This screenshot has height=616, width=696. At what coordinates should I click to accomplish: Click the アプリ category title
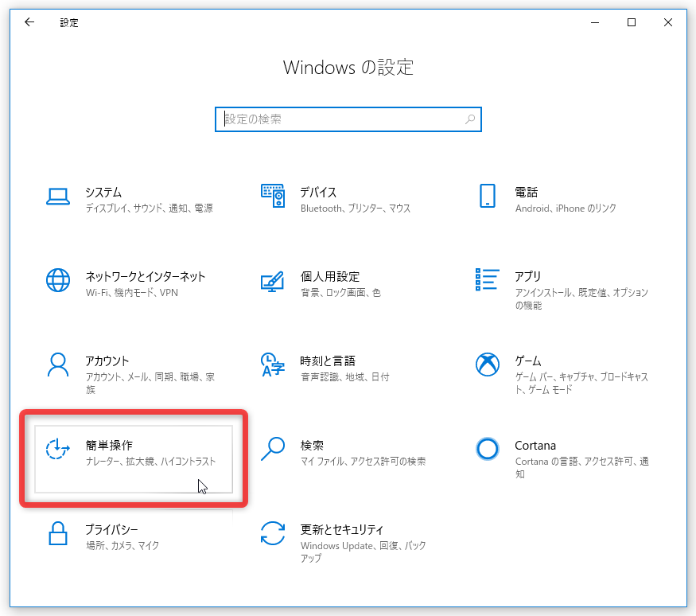pyautogui.click(x=528, y=277)
